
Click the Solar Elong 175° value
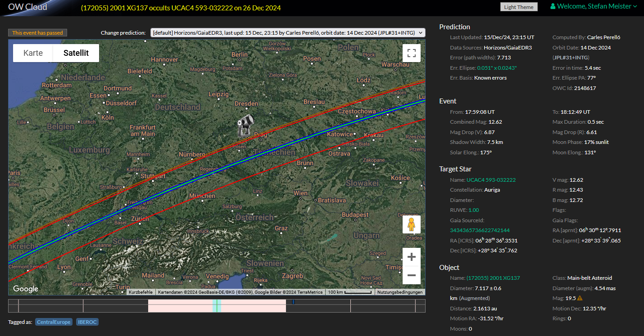(485, 152)
